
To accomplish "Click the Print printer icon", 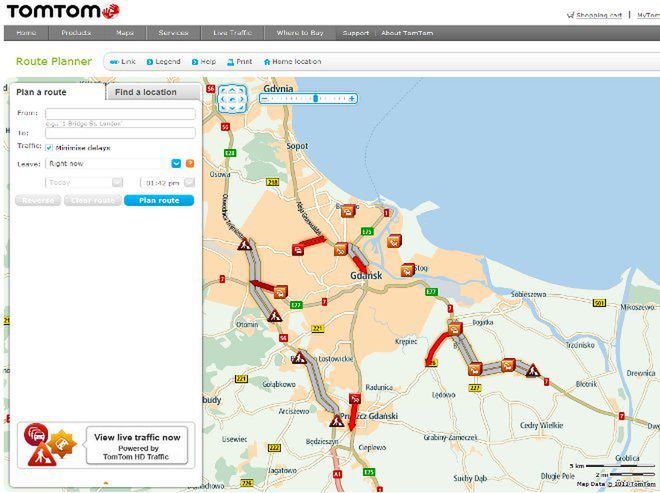I will point(230,62).
